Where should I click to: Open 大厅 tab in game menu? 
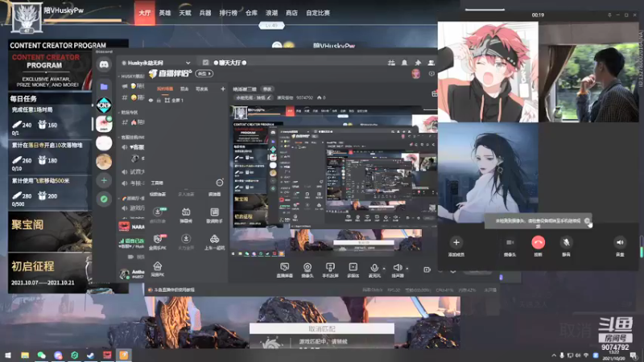click(145, 13)
